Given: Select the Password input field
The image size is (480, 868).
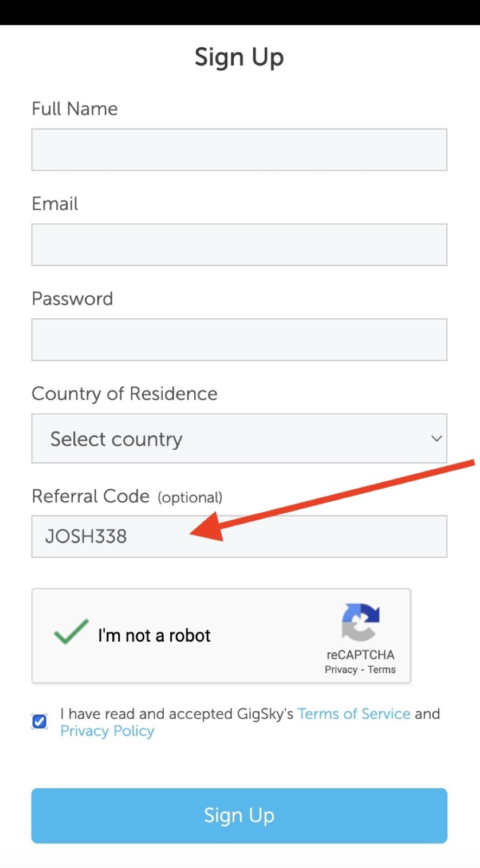Looking at the screenshot, I should 239,340.
